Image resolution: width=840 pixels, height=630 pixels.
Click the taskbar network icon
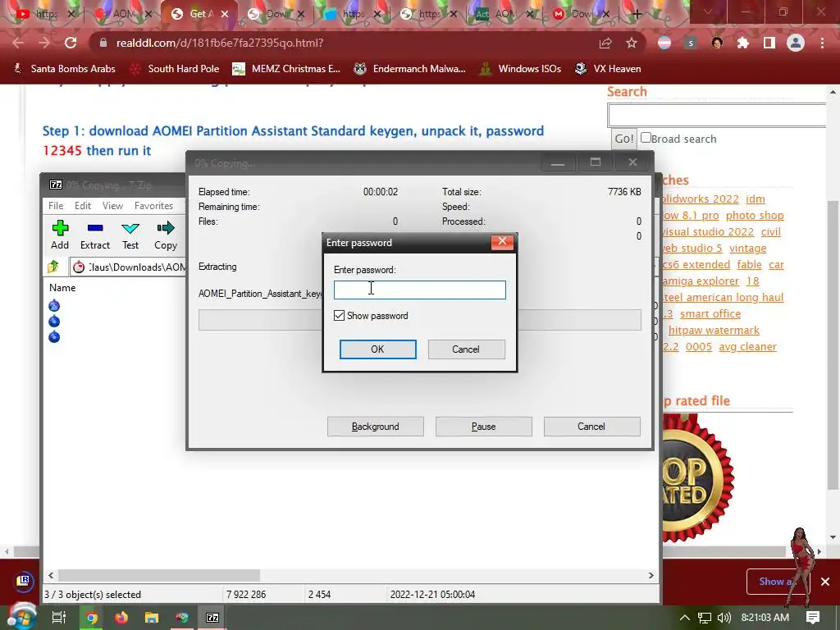705,617
